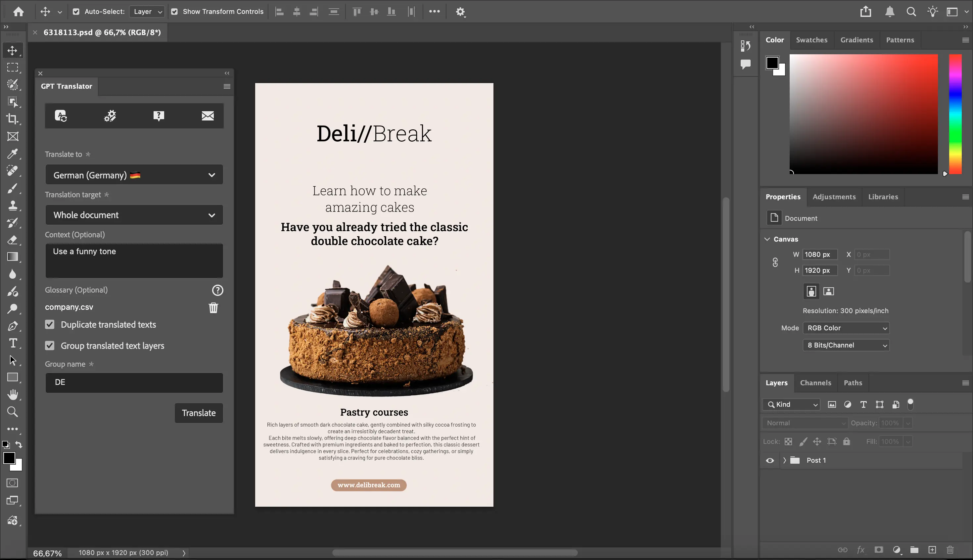Click the envelope contact icon

point(208,116)
